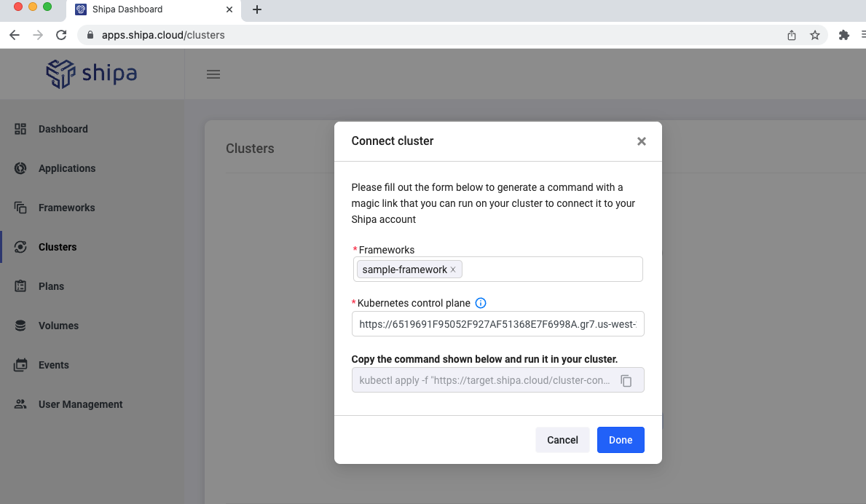
Task: Click the Events sidebar icon
Action: coord(20,365)
